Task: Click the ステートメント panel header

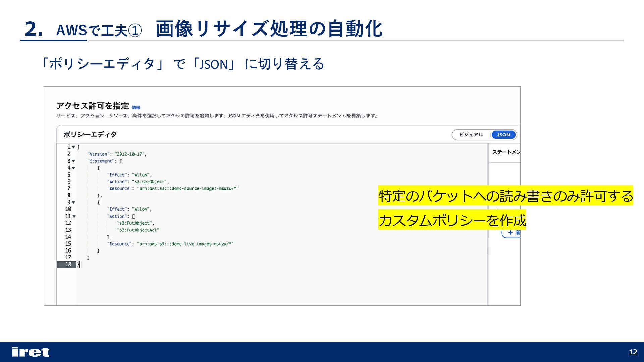Action: point(506,152)
